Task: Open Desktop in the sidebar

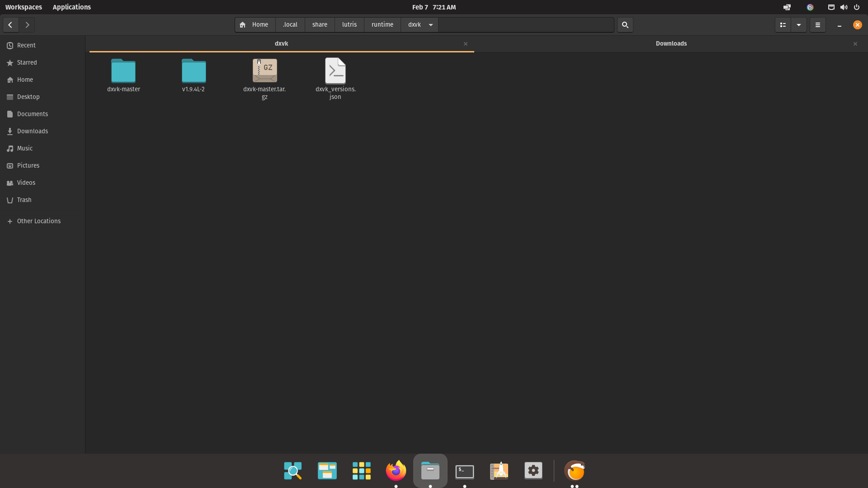Action: (42, 97)
